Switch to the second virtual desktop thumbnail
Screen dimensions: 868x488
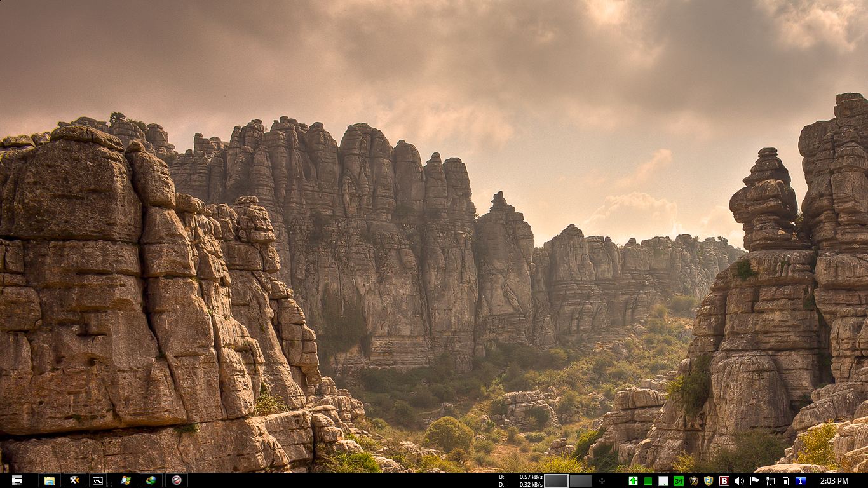pos(581,481)
